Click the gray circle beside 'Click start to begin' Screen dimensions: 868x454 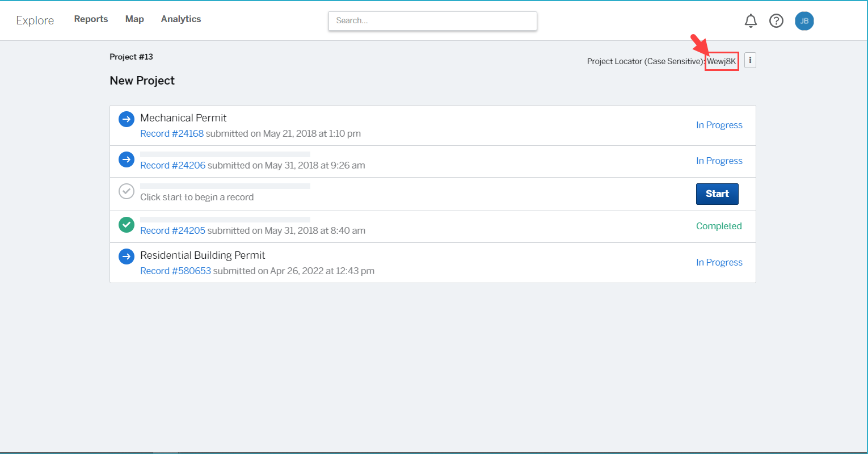click(x=126, y=191)
